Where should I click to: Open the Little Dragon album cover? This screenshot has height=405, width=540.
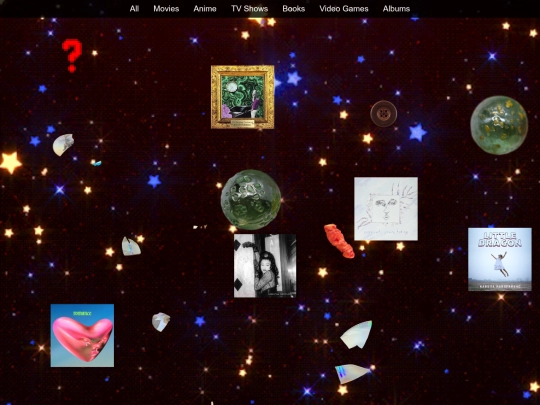(500, 259)
